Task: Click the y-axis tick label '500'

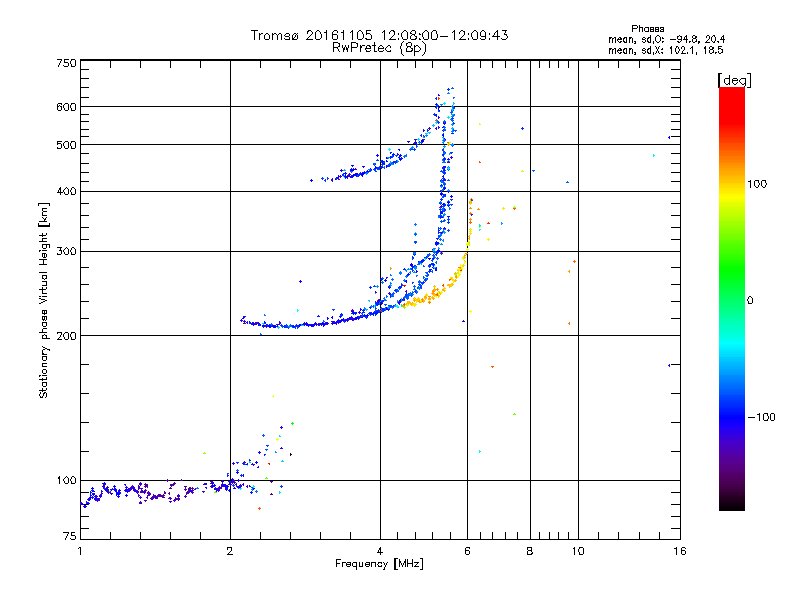Action: [x=66, y=145]
